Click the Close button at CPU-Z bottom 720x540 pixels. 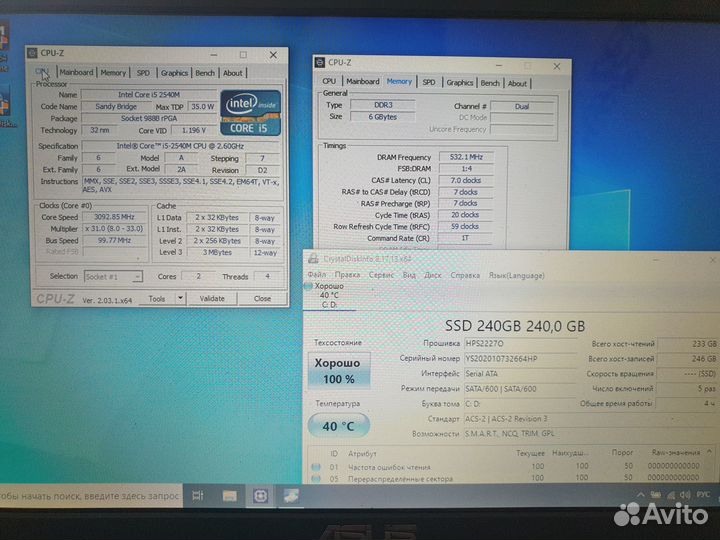(x=262, y=298)
